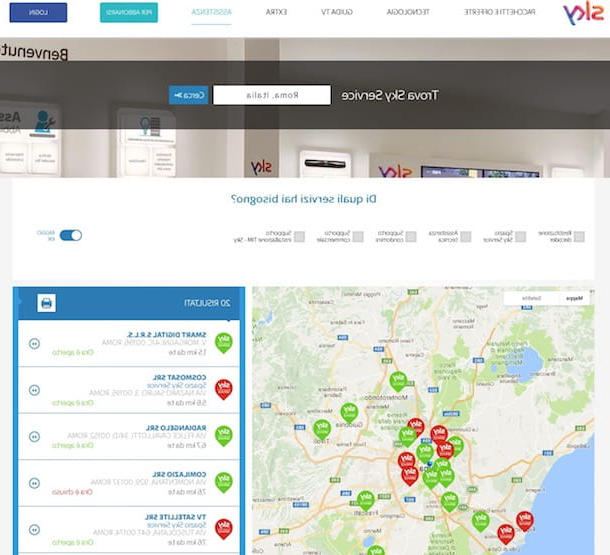Click the green Sky pin for Comilazio SRL
The width and height of the screenshot is (610, 555).
point(224,483)
